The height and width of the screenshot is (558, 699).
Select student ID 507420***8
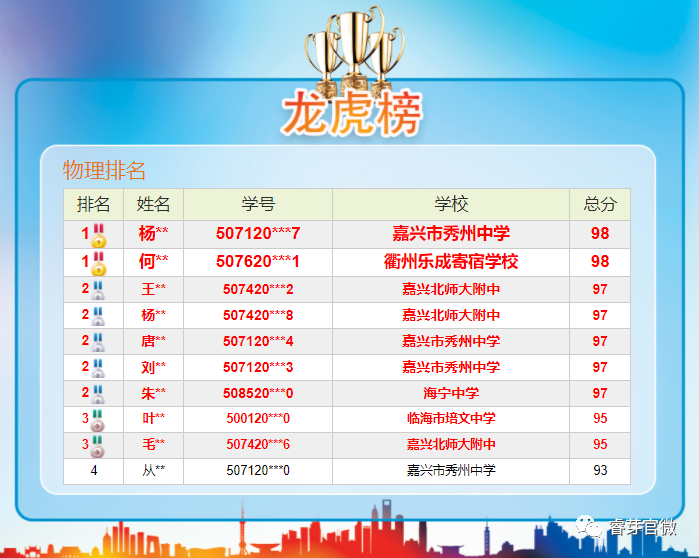(x=258, y=316)
